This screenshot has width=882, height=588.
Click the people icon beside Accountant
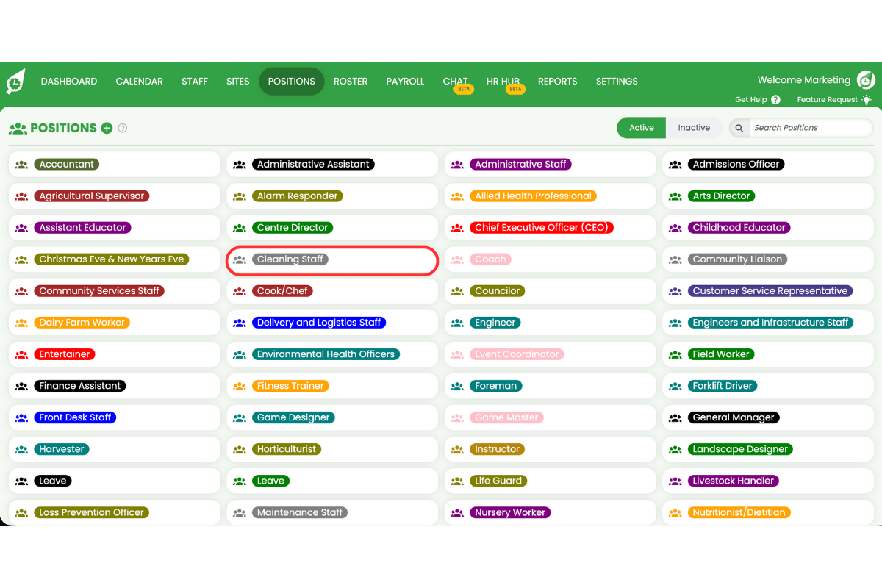(x=21, y=164)
